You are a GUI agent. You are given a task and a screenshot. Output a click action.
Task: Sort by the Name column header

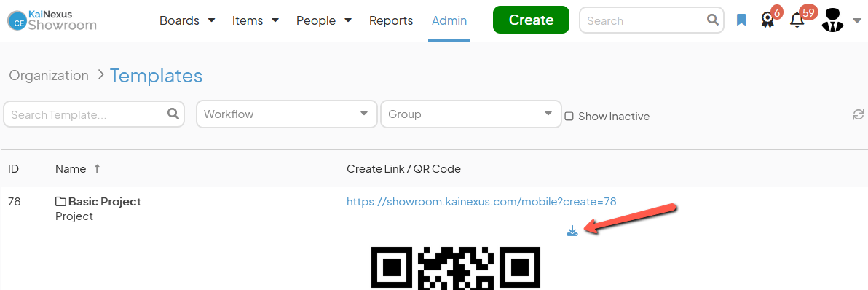[x=71, y=169]
